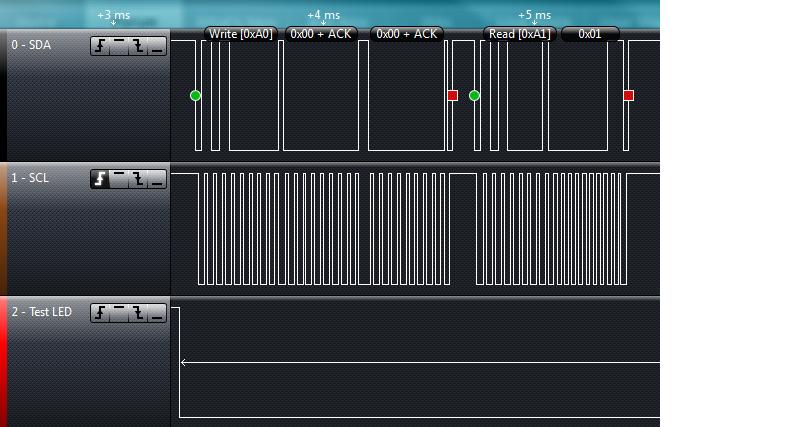785x427 pixels.
Task: Select the 0 - SDA channel label
Action: 31,45
